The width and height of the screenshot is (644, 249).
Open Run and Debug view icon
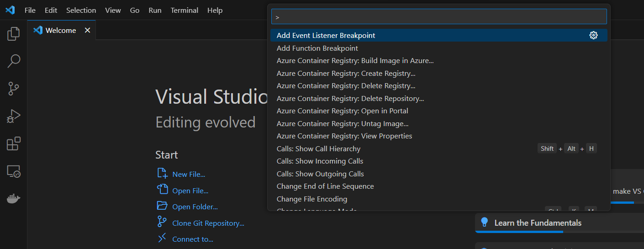tap(14, 117)
